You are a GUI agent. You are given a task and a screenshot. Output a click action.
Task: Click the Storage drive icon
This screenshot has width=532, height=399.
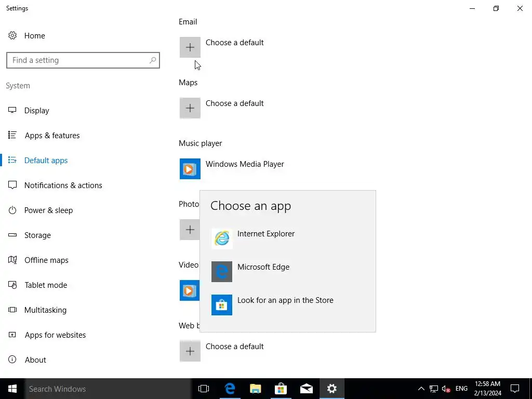point(12,235)
